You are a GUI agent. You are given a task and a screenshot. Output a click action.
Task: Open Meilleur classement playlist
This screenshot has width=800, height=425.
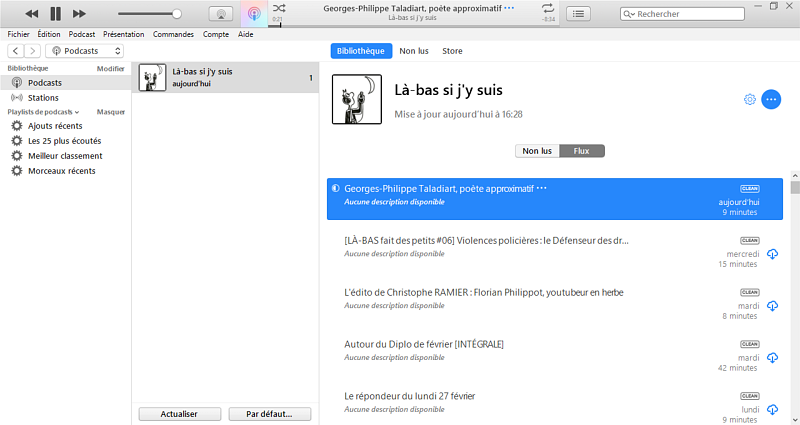[x=65, y=156]
